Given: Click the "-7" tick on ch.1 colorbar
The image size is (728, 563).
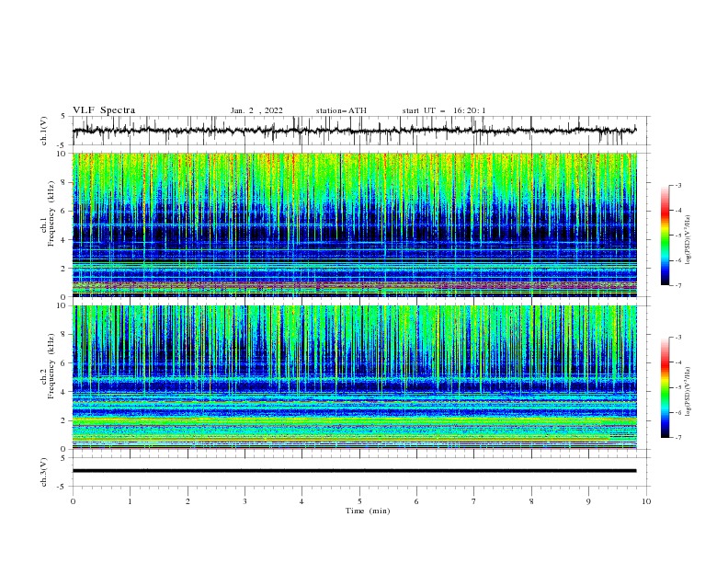Looking at the screenshot, I should [x=678, y=285].
